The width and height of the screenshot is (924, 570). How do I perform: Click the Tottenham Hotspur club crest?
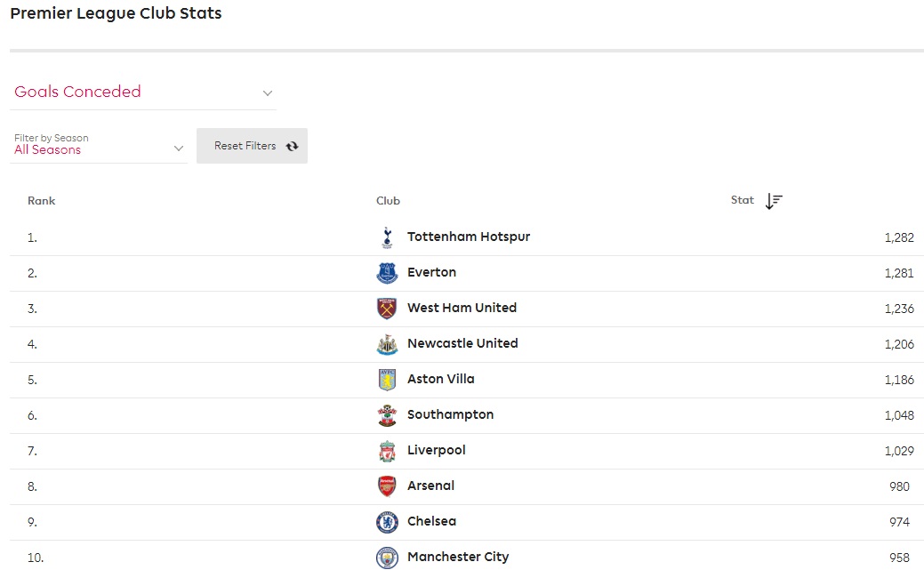(x=386, y=237)
